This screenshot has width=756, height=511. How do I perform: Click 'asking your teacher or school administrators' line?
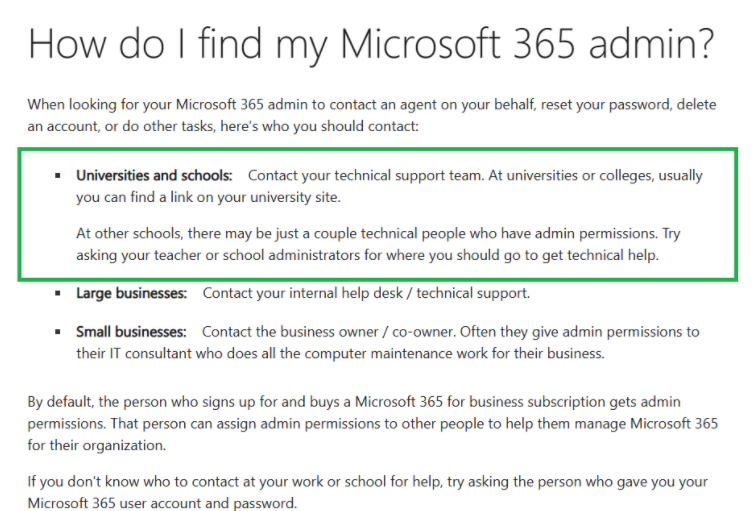click(x=367, y=255)
